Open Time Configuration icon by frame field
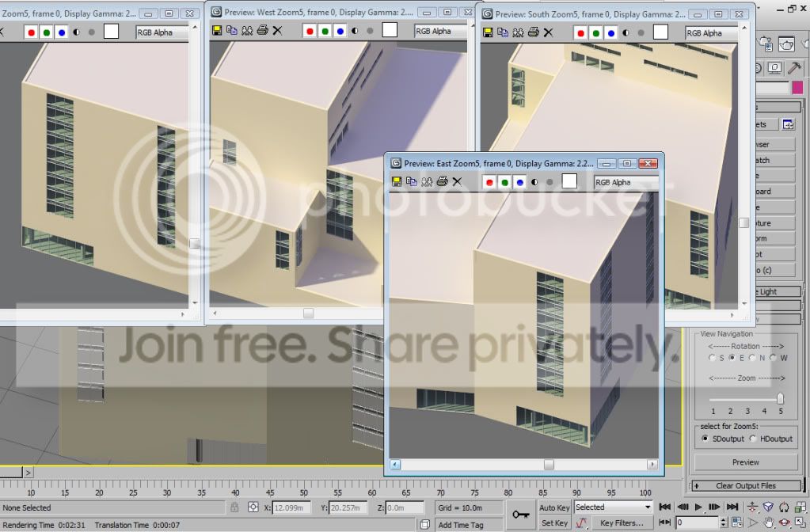 [737, 522]
